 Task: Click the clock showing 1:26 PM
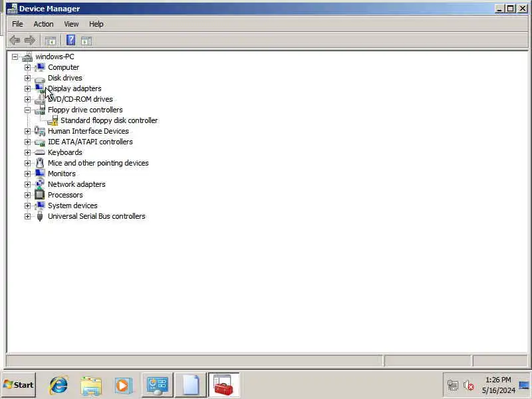[498, 380]
